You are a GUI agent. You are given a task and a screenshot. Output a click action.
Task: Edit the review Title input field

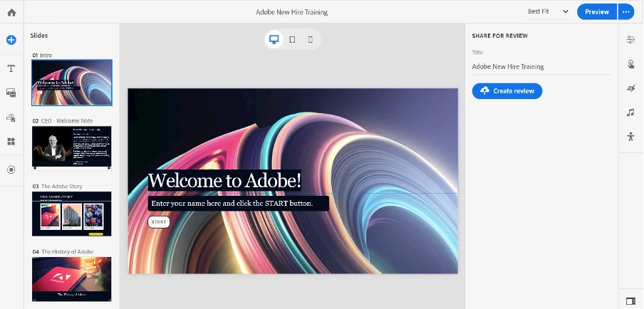(541, 66)
